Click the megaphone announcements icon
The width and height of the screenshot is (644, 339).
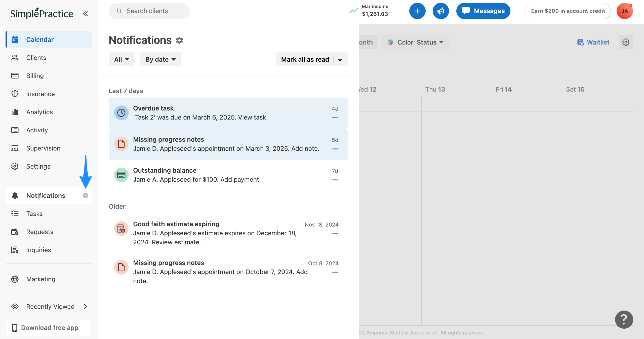(x=441, y=11)
